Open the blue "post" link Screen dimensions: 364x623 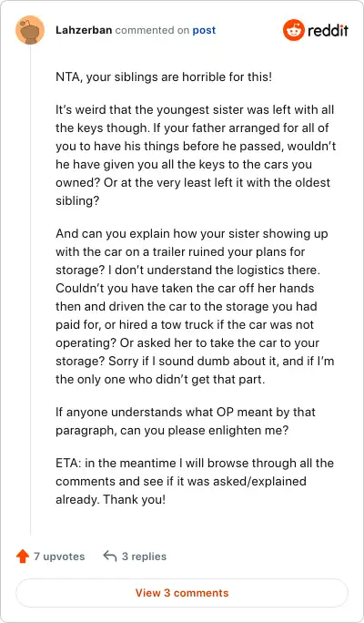pyautogui.click(x=204, y=30)
